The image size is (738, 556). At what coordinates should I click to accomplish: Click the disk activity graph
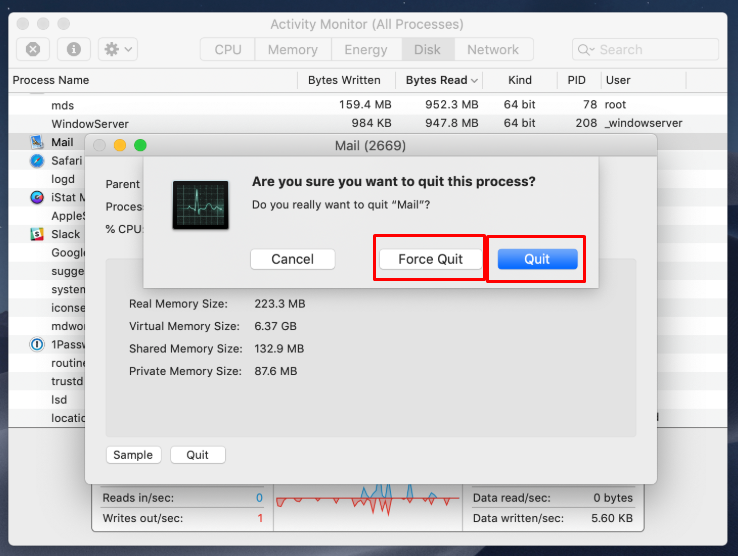[x=368, y=506]
